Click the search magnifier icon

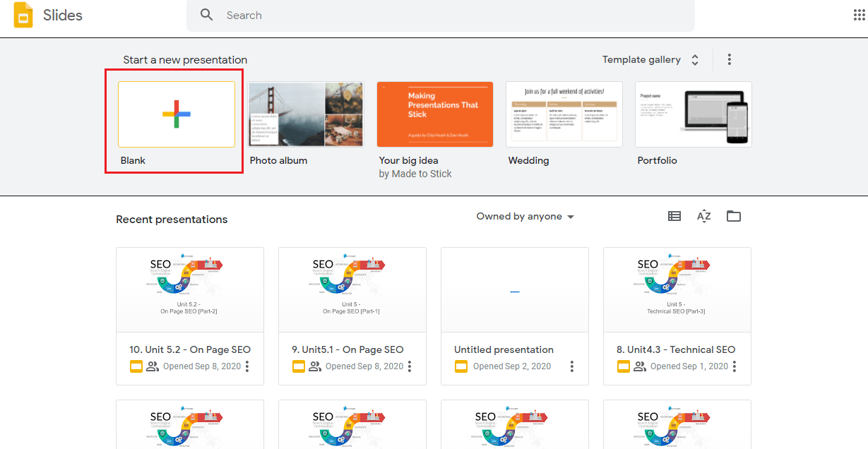click(x=207, y=15)
